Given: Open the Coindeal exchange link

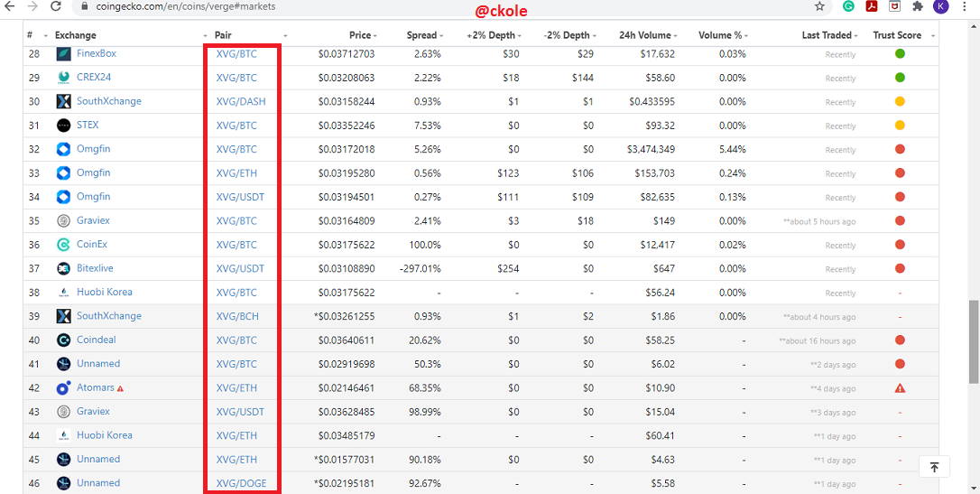Looking at the screenshot, I should pyautogui.click(x=97, y=340).
